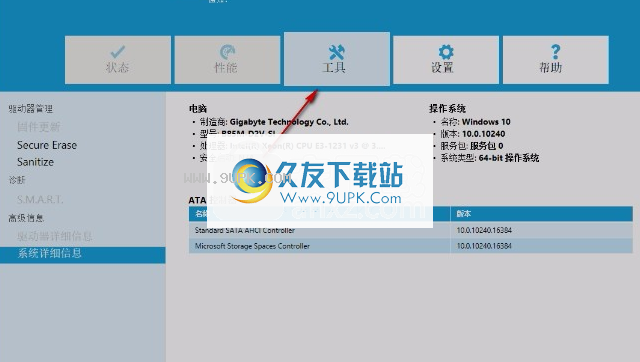
Task: Select the 工具 (Tools) tab
Action: (337, 59)
